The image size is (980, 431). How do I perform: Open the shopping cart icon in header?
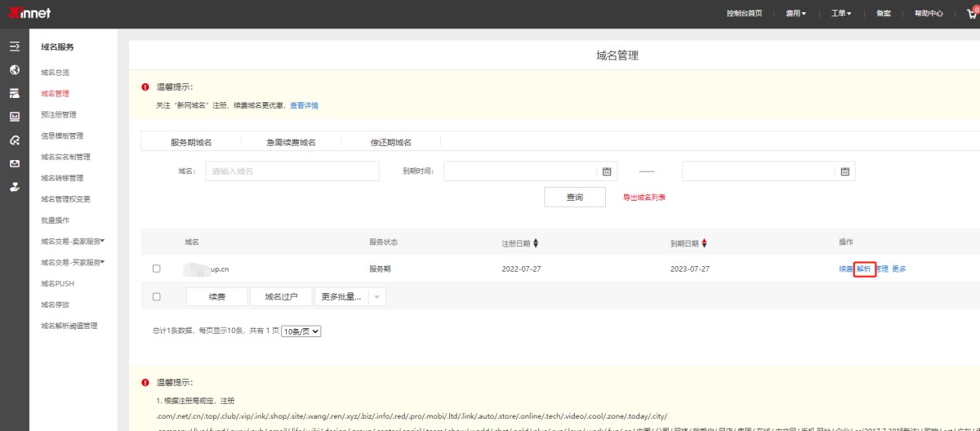tap(971, 14)
